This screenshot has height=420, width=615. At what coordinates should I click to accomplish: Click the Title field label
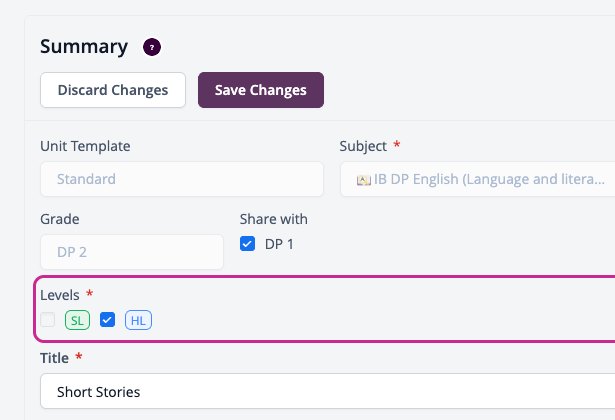[x=55, y=358]
